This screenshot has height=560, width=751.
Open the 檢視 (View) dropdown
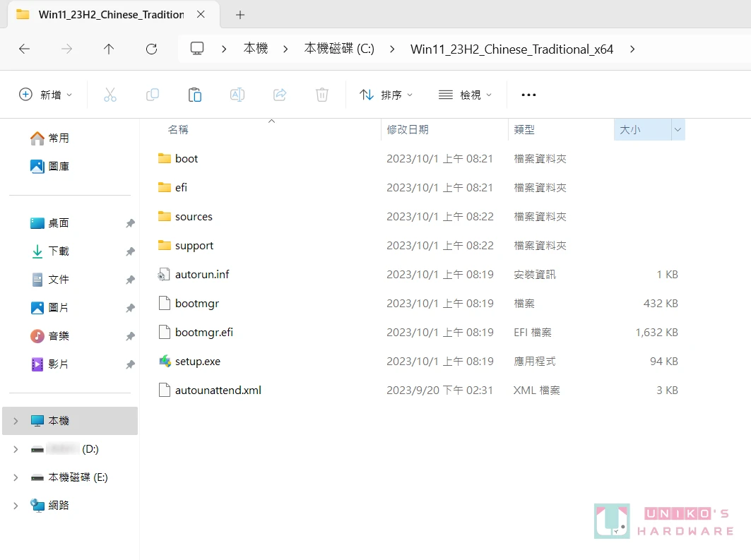465,95
